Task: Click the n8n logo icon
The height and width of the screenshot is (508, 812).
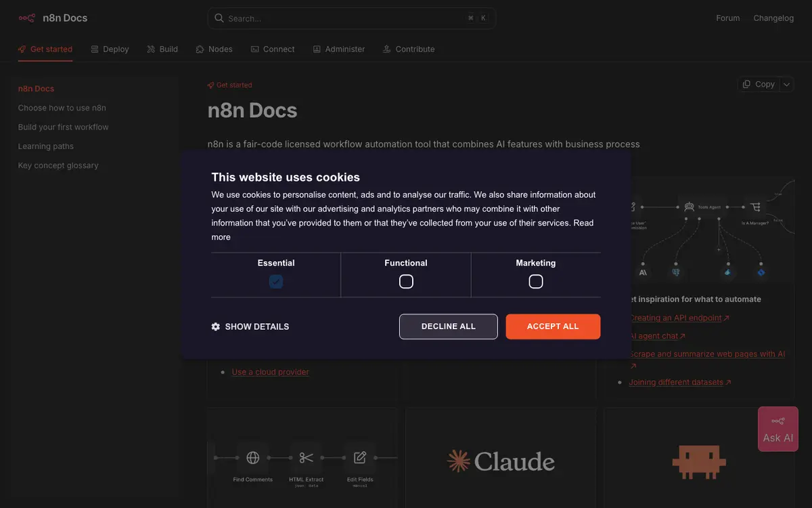Action: 26,18
